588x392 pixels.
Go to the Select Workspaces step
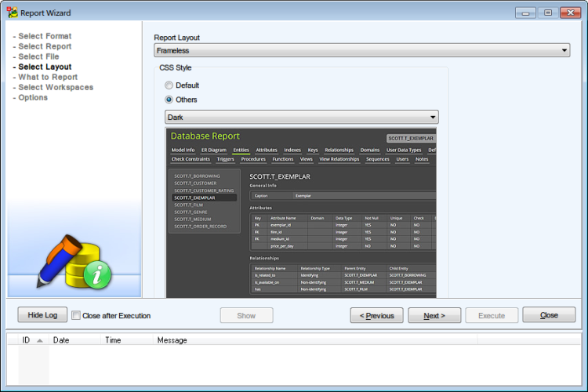[x=56, y=87]
